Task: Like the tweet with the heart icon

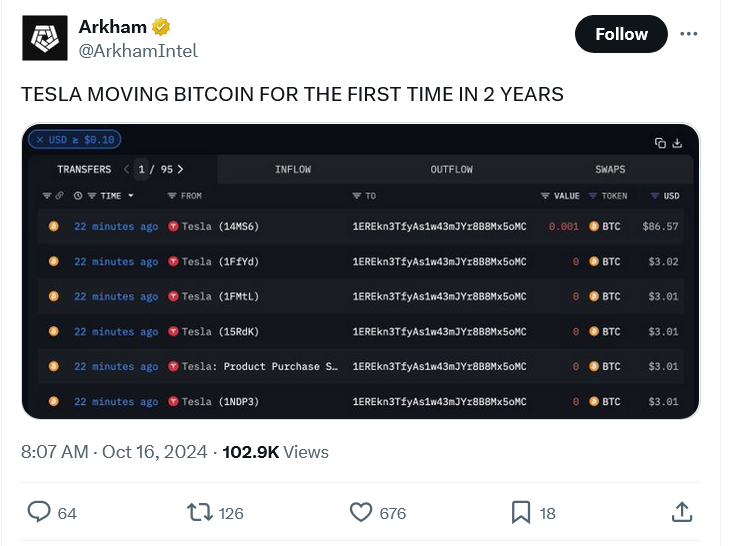Action: [361, 512]
